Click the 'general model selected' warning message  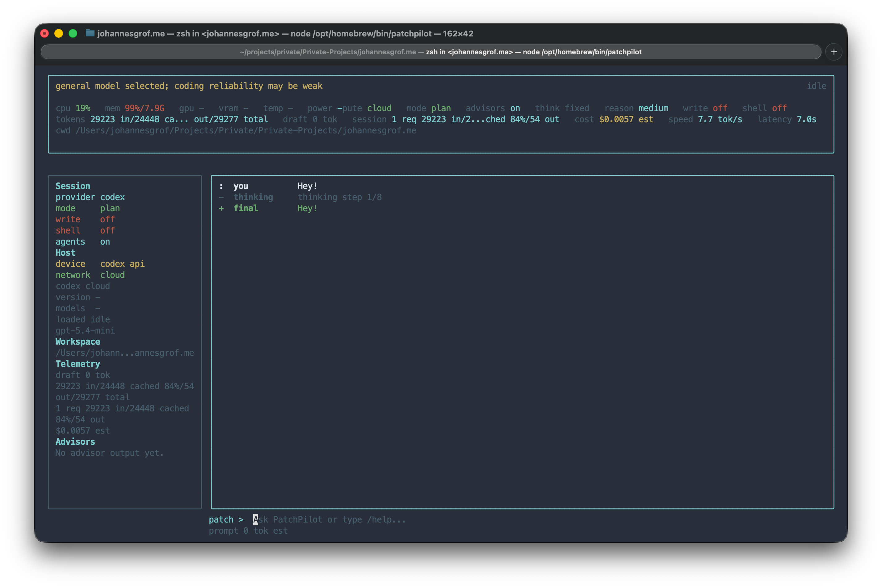pyautogui.click(x=189, y=86)
